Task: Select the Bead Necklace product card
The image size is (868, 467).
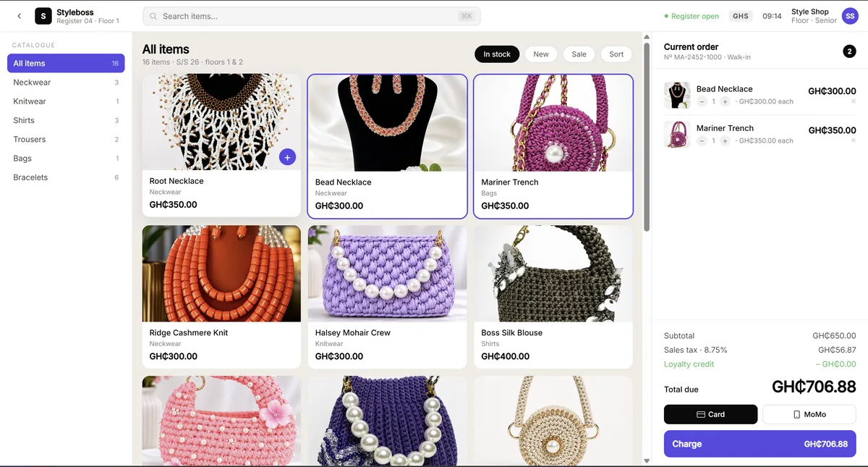Action: point(387,146)
